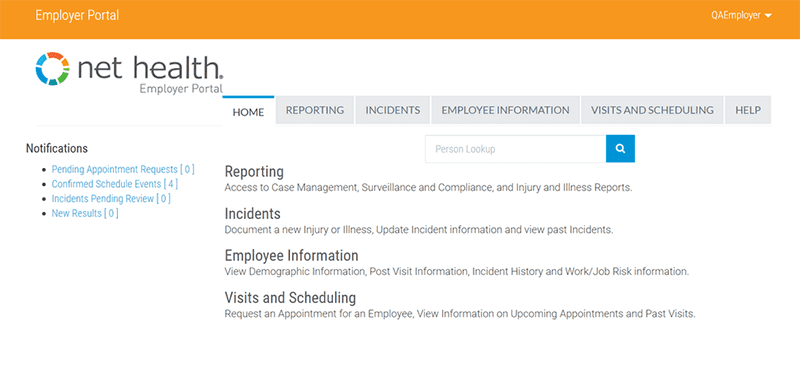This screenshot has height=387, width=800.
Task: Open the QAEmployer user dropdown
Action: [741, 15]
